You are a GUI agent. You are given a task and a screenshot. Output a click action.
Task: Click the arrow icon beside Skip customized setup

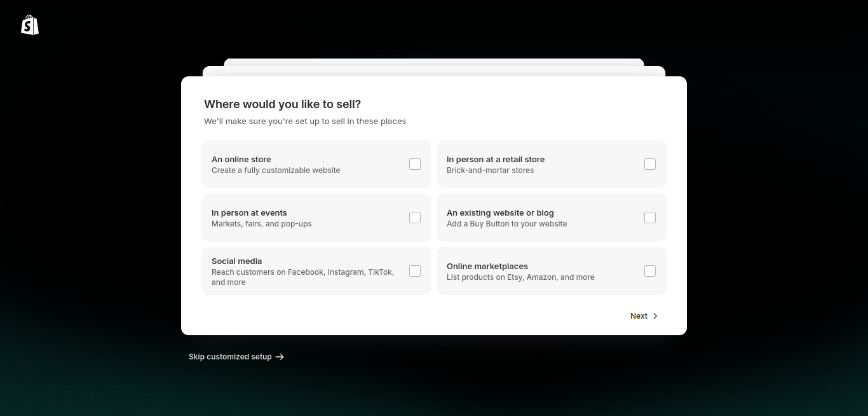280,357
